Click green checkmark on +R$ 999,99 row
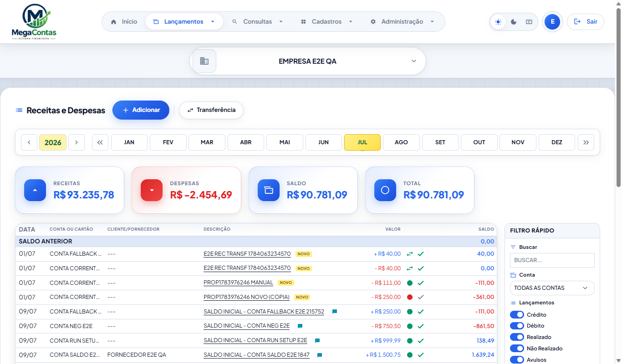 421,341
